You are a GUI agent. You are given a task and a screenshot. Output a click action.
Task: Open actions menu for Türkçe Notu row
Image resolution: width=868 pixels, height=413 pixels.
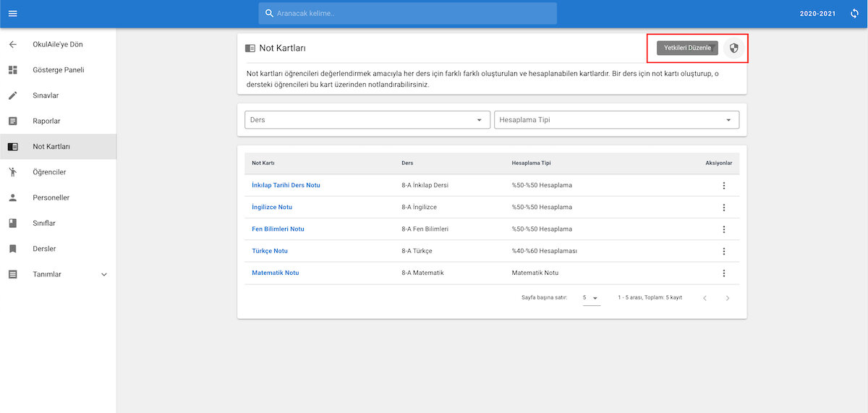pos(723,251)
